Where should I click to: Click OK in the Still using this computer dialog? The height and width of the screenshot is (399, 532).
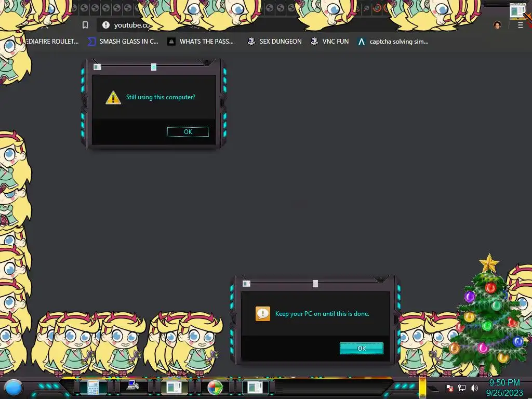tap(188, 131)
